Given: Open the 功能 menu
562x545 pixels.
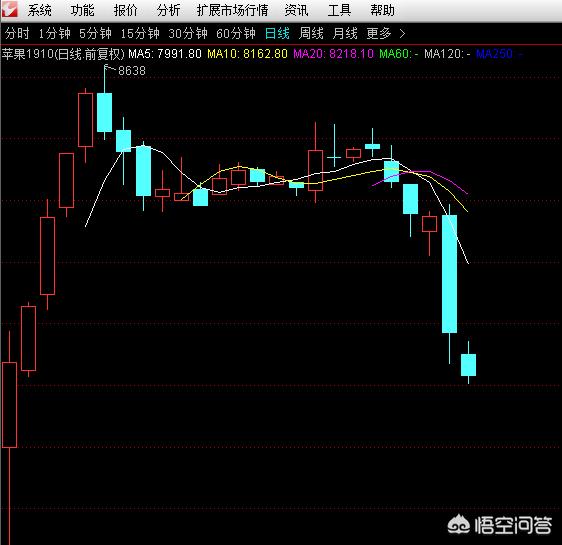Looking at the screenshot, I should (82, 10).
